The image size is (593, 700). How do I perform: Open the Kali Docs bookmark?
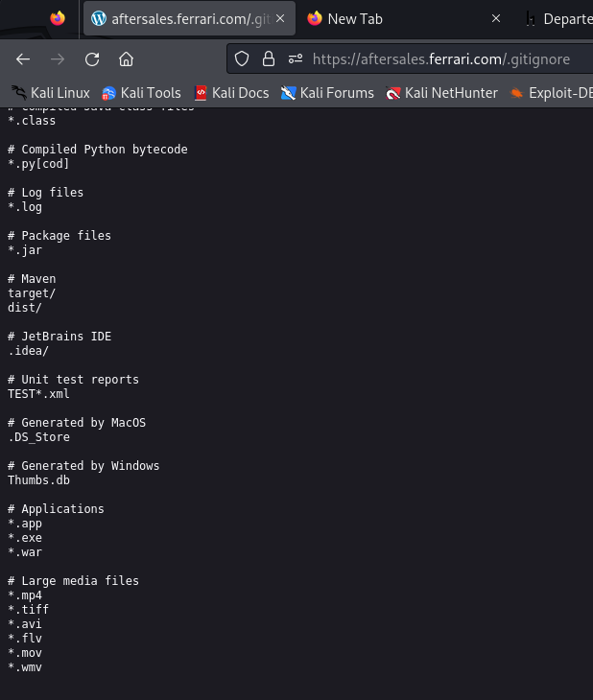click(232, 93)
